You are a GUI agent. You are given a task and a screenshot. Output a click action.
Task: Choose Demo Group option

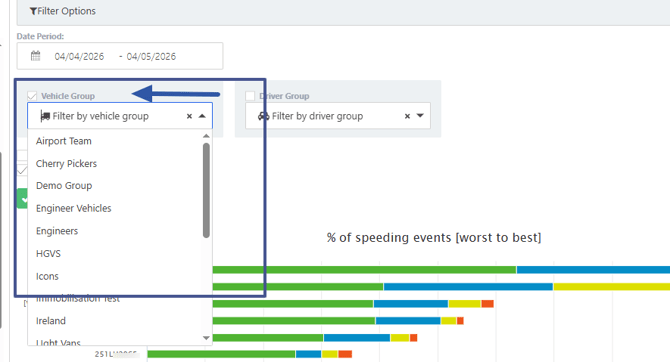64,186
